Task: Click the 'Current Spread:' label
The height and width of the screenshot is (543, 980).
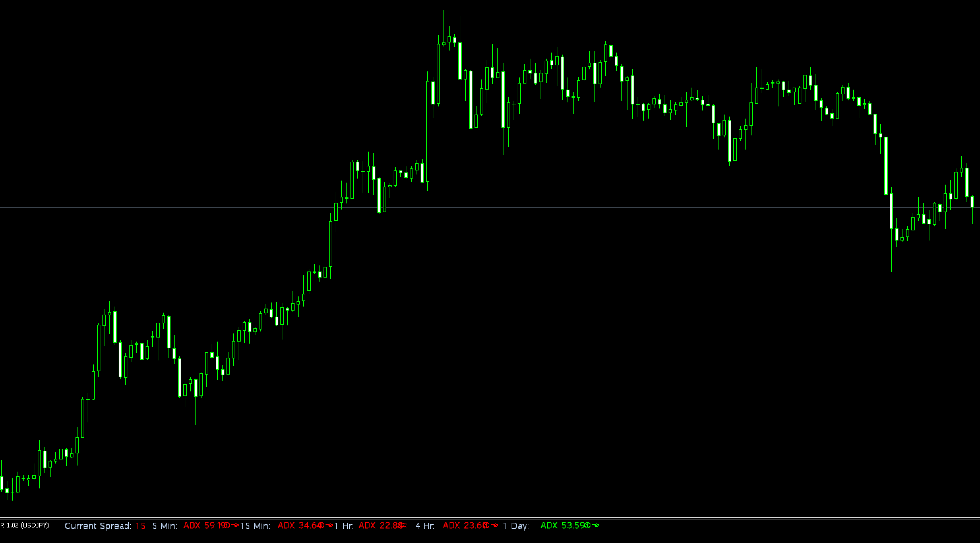Action: pyautogui.click(x=98, y=526)
